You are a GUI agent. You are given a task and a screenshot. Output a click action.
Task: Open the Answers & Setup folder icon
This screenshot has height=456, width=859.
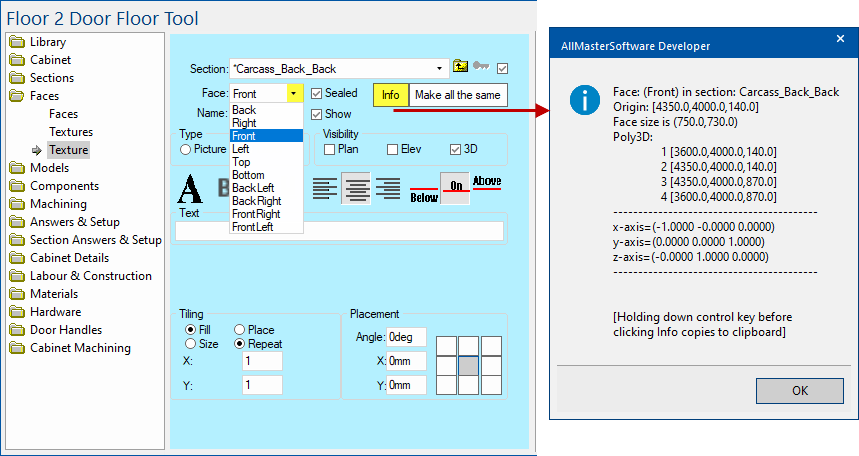coord(18,222)
